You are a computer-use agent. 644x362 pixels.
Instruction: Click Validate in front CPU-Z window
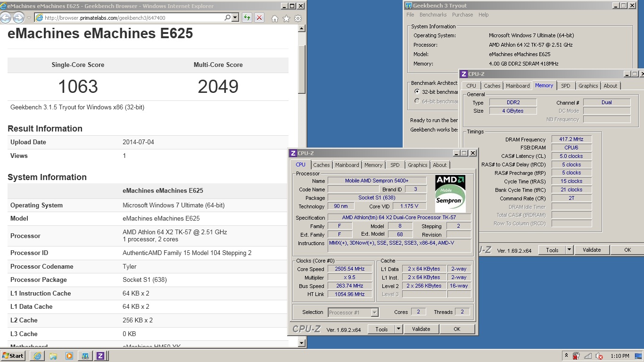tap(421, 329)
